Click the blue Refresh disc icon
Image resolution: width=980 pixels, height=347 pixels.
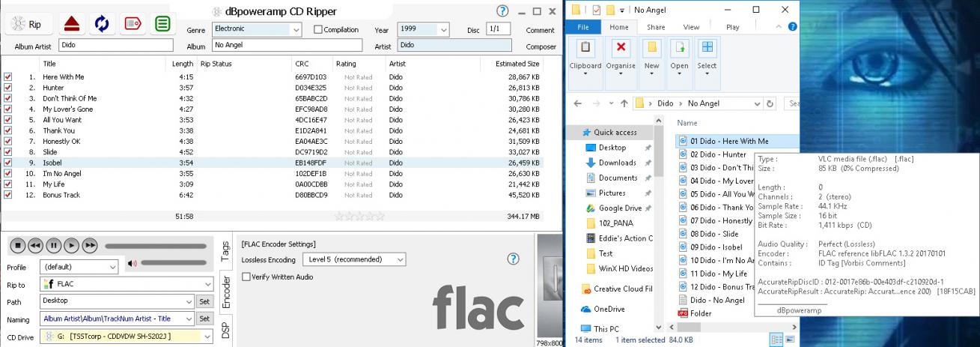[x=101, y=24]
